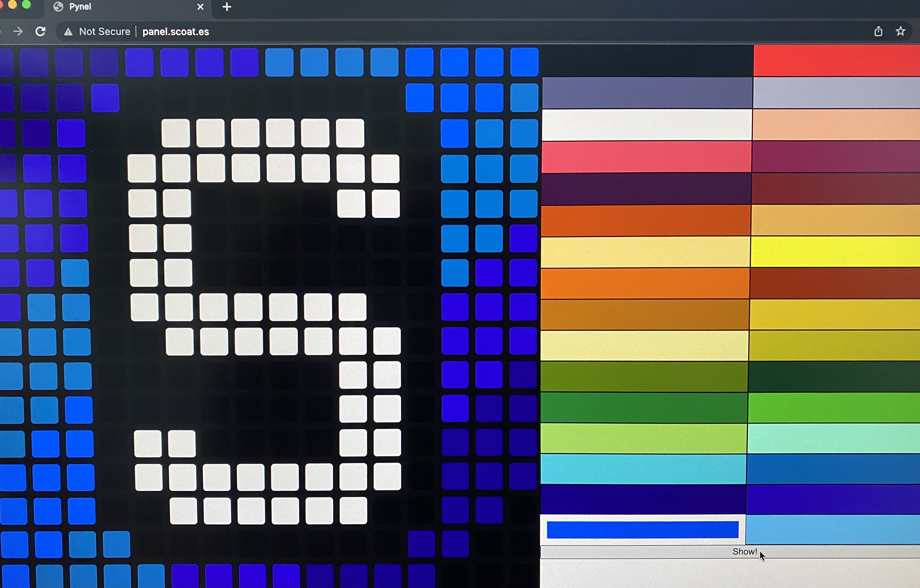Click the Not Secure warning icon

coord(68,32)
